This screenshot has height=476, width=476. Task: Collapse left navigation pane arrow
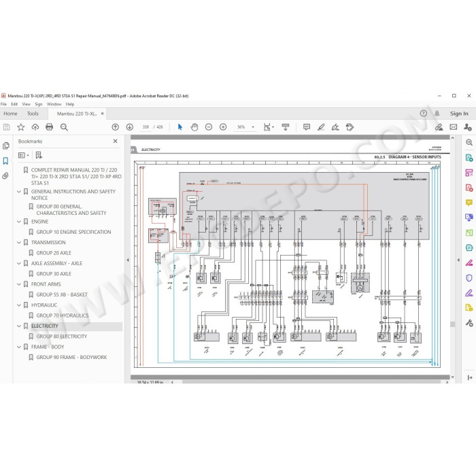point(128,260)
